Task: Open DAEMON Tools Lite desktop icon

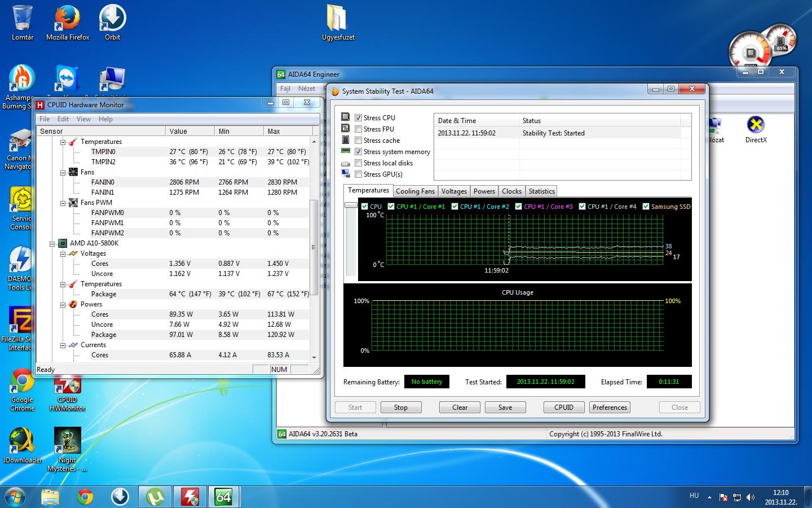Action: coord(20,268)
